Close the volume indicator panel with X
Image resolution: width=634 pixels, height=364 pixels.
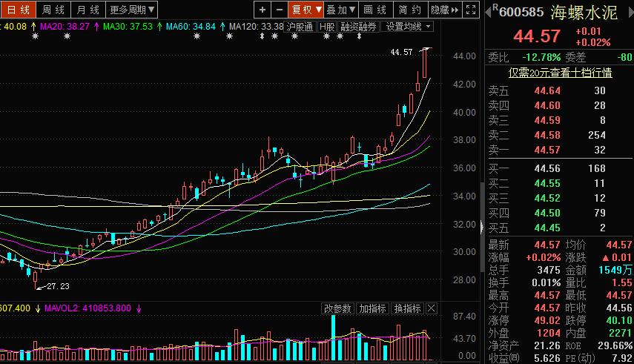coord(432,308)
